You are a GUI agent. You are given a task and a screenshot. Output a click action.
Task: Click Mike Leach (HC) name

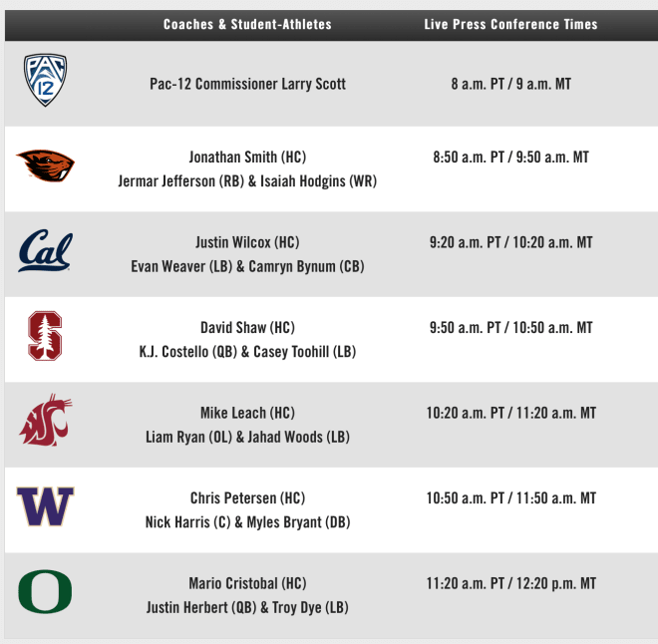click(247, 413)
